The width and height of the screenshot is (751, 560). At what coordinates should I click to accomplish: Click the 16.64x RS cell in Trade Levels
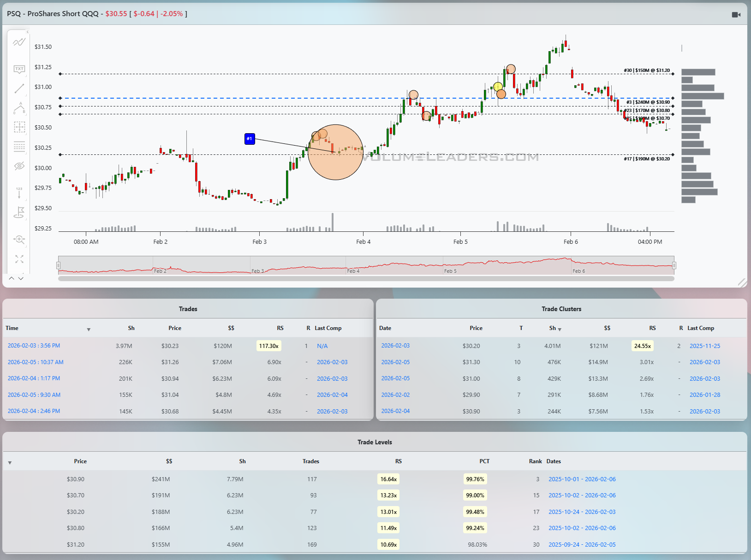[388, 479]
